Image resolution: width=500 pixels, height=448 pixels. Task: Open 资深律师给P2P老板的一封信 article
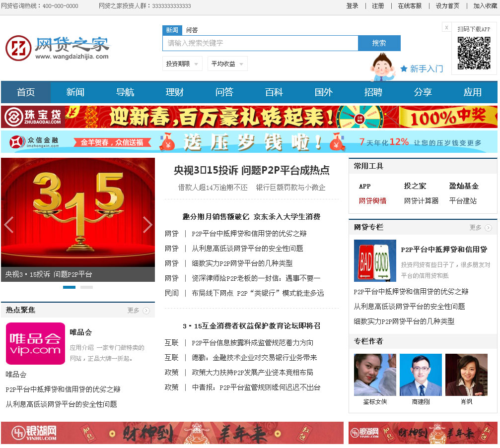click(x=256, y=278)
